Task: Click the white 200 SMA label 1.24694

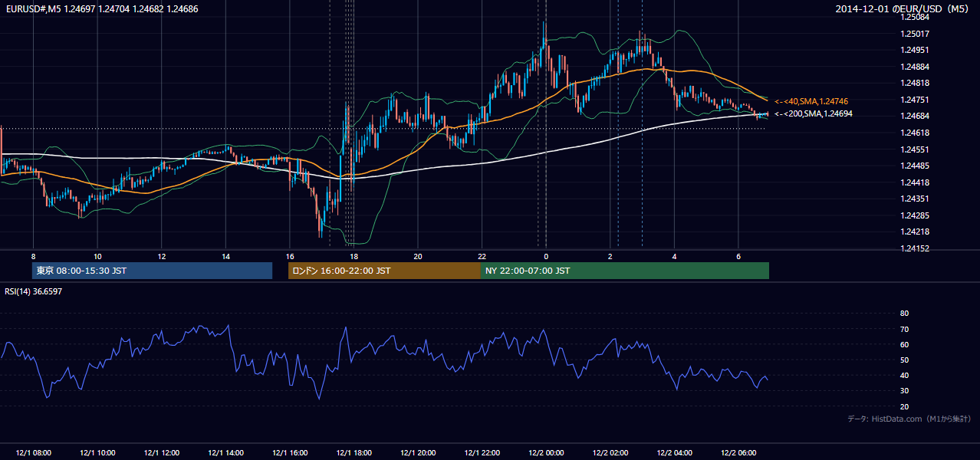Action: 814,113
